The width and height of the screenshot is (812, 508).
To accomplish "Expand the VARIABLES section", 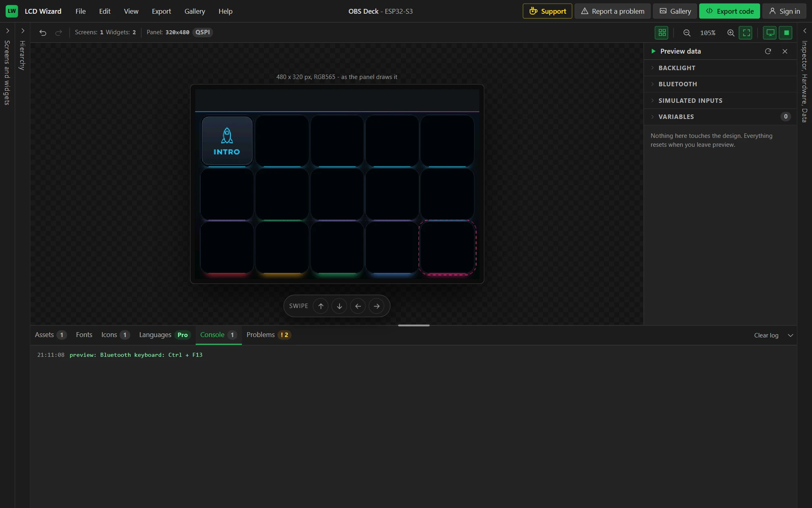I will (x=720, y=117).
